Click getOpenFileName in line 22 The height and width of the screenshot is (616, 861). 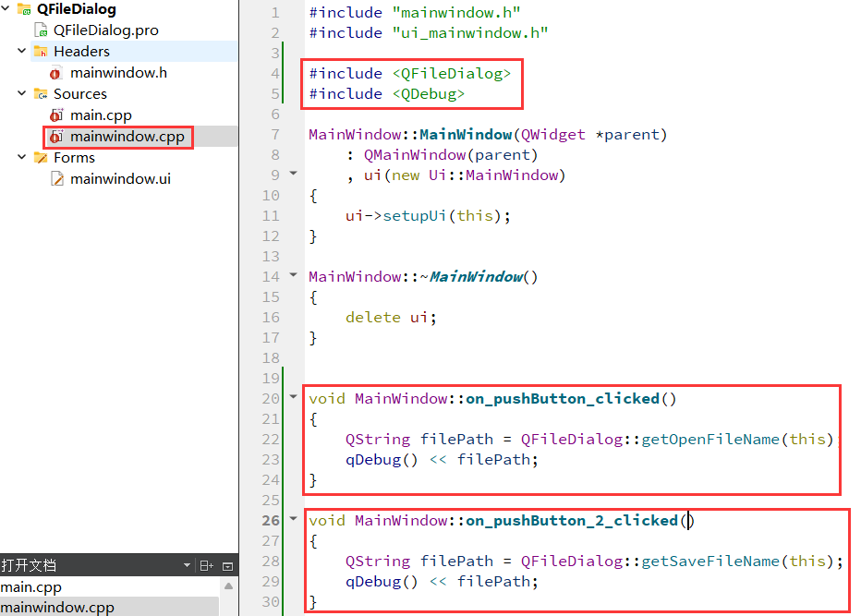710,440
